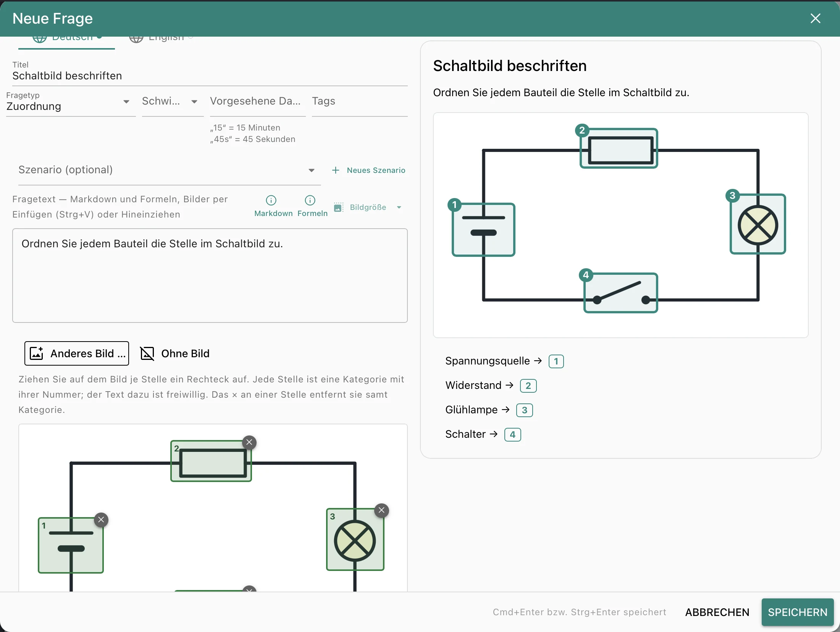Image resolution: width=840 pixels, height=632 pixels.
Task: Open the Szenario (optional) dropdown
Action: (x=170, y=170)
